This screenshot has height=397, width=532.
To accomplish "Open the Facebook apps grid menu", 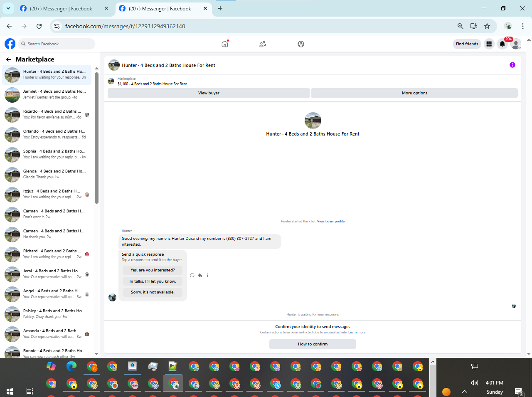I will coord(489,44).
